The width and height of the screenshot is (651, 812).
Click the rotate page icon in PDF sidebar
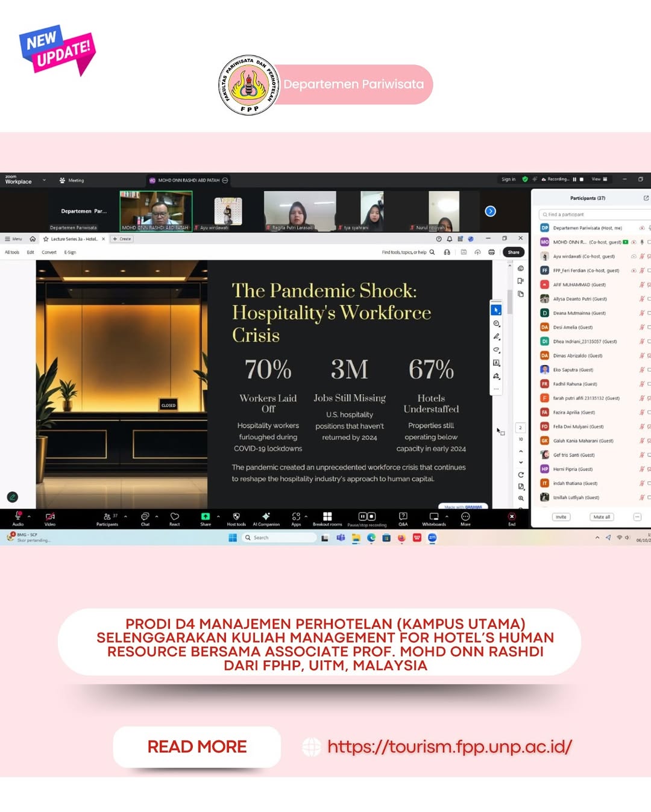coord(521,475)
